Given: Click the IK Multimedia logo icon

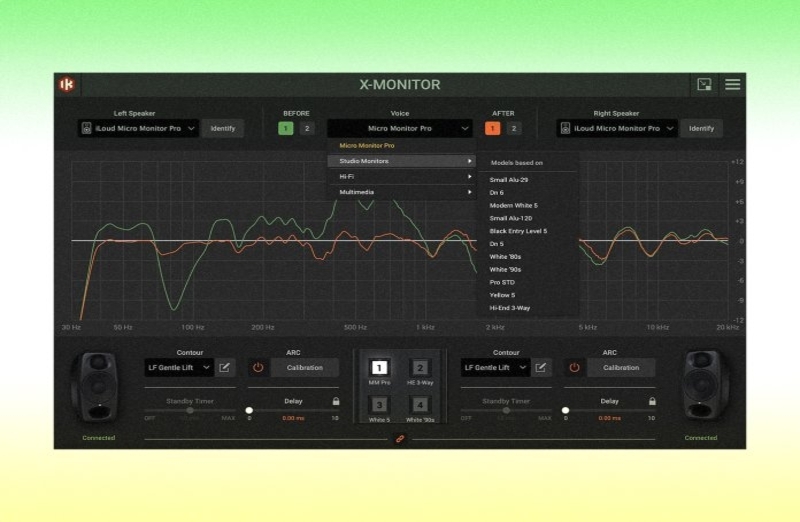Looking at the screenshot, I should click(x=67, y=84).
